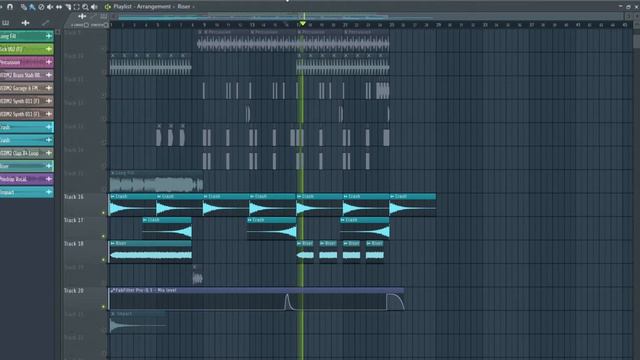Select the Slice tool
The width and height of the screenshot is (640, 360).
[68, 7]
